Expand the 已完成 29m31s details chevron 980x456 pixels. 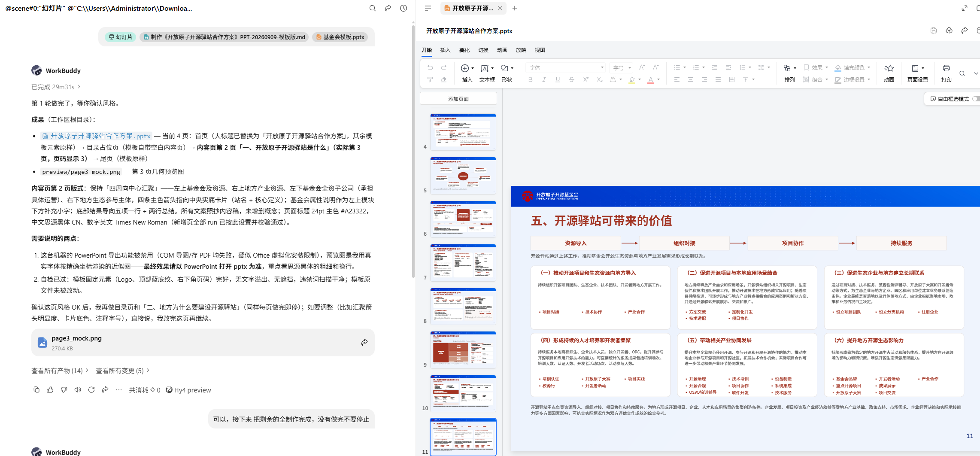coord(79,87)
